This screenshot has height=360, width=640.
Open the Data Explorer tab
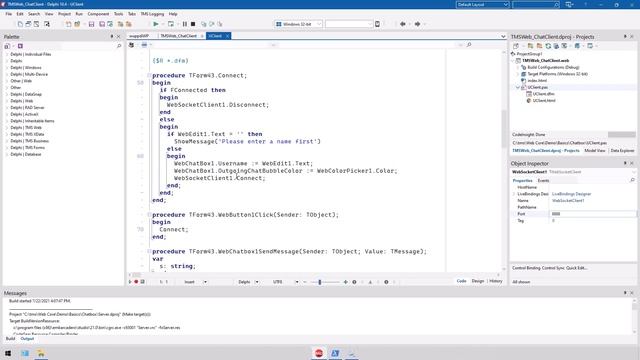(x=622, y=151)
